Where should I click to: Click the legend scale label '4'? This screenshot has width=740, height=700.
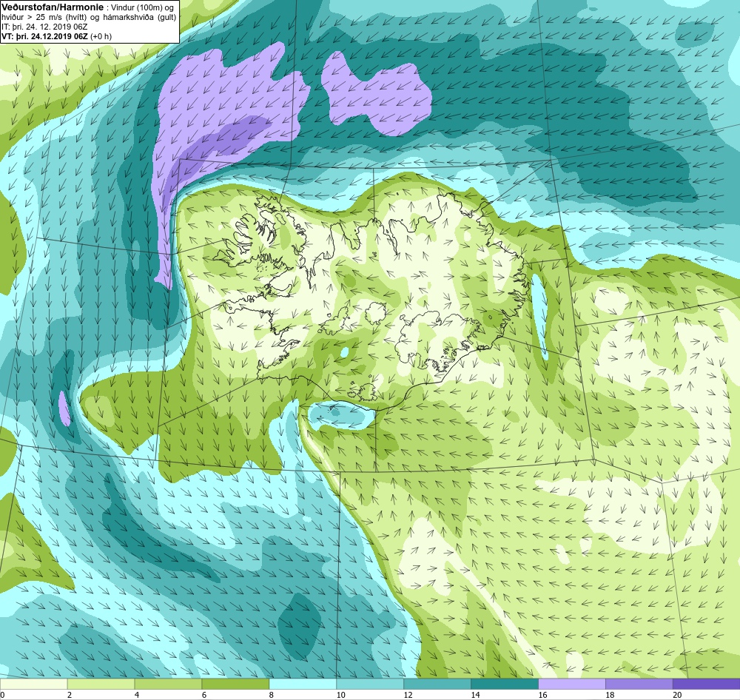coord(137,695)
